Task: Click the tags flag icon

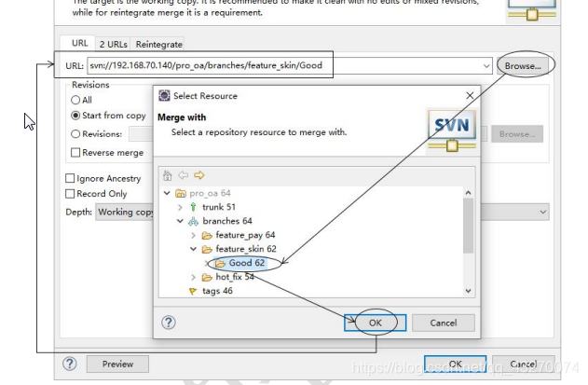Action: coord(193,291)
